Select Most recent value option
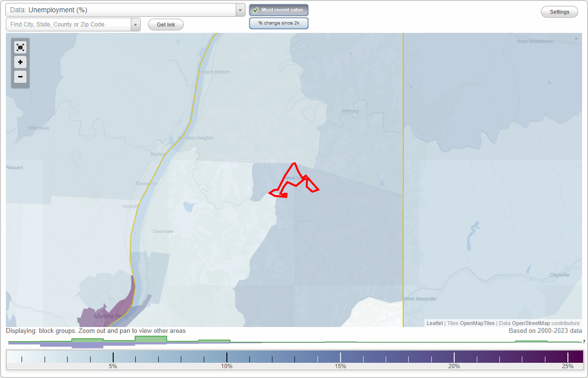588x378 pixels. [279, 10]
